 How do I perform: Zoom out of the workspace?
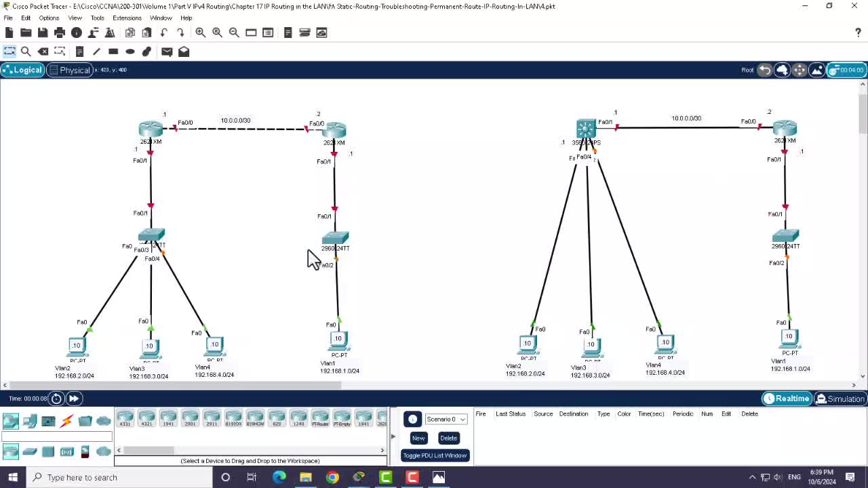pyautogui.click(x=234, y=33)
